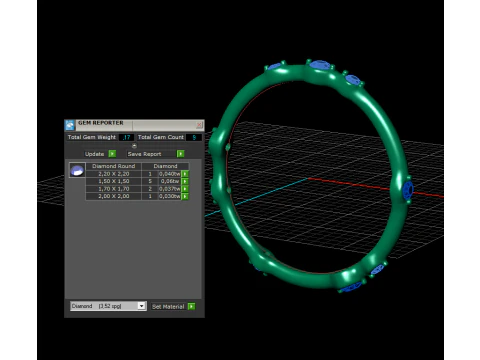Click the green arrow for the 1,50 X 1,50 row
Screen dimensions: 480x360
pyautogui.click(x=185, y=181)
